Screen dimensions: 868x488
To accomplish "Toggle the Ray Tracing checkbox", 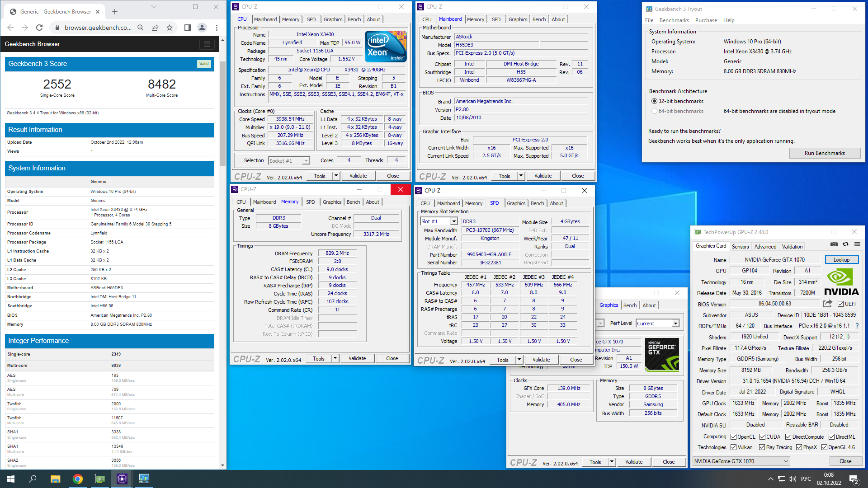I will coord(763,447).
